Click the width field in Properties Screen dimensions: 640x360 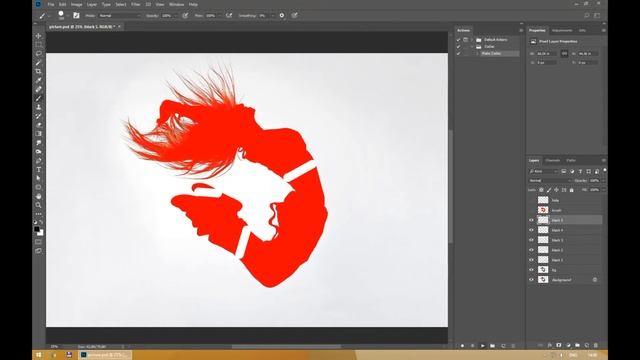point(546,54)
